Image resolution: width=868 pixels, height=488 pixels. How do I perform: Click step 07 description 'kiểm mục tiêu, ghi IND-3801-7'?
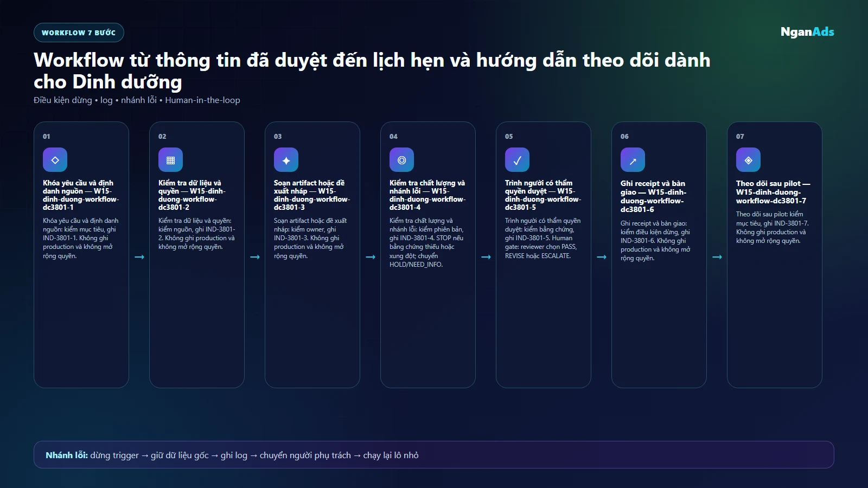click(x=773, y=228)
